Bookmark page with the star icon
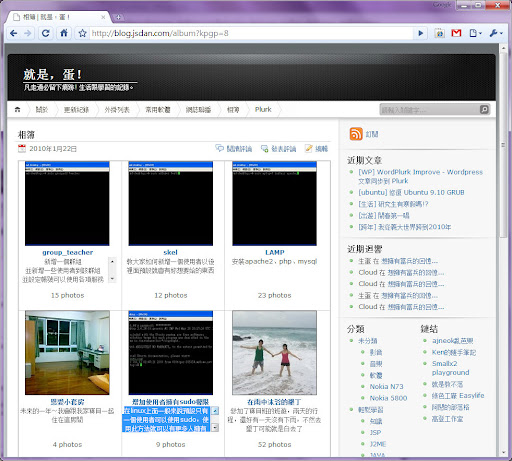Viewport: 512px width, 461px height. point(82,33)
